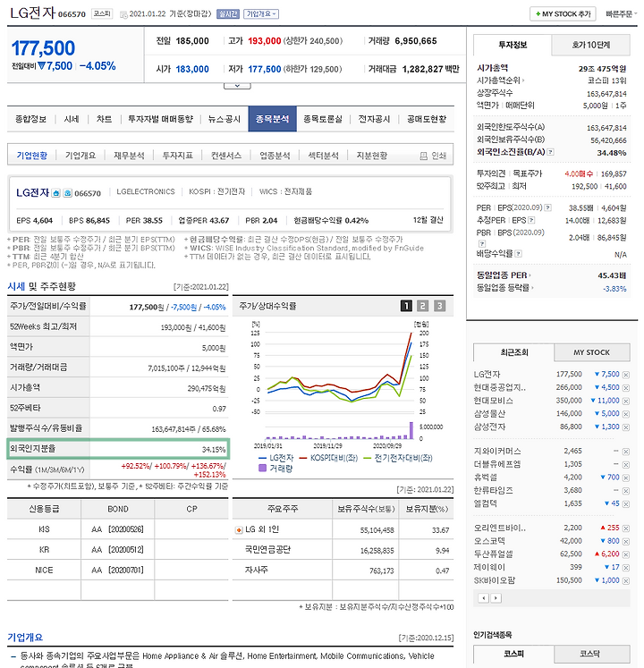The width and height of the screenshot is (644, 668).
Task: Switch to MY STOCK tab in sidebar
Action: click(591, 352)
